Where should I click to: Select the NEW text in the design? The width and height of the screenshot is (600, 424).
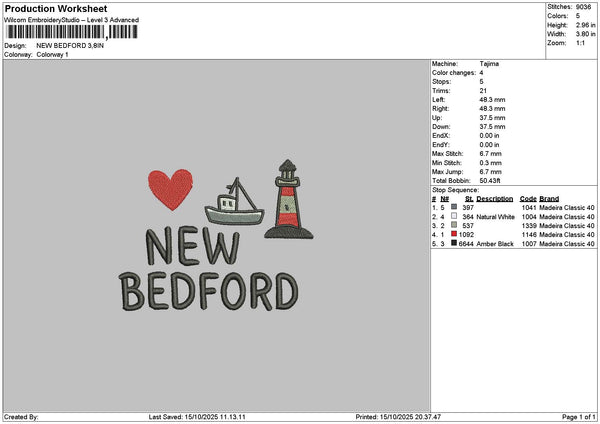[192, 246]
